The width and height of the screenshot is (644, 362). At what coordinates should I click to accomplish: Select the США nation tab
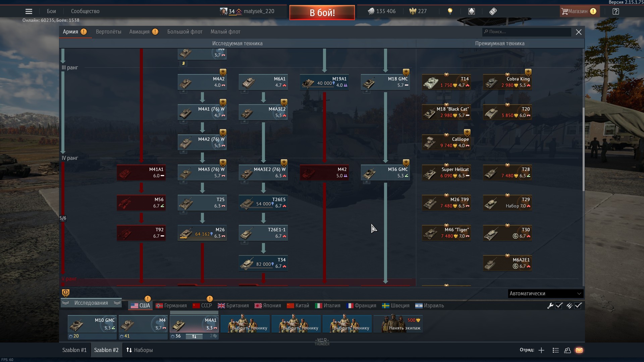pyautogui.click(x=141, y=306)
